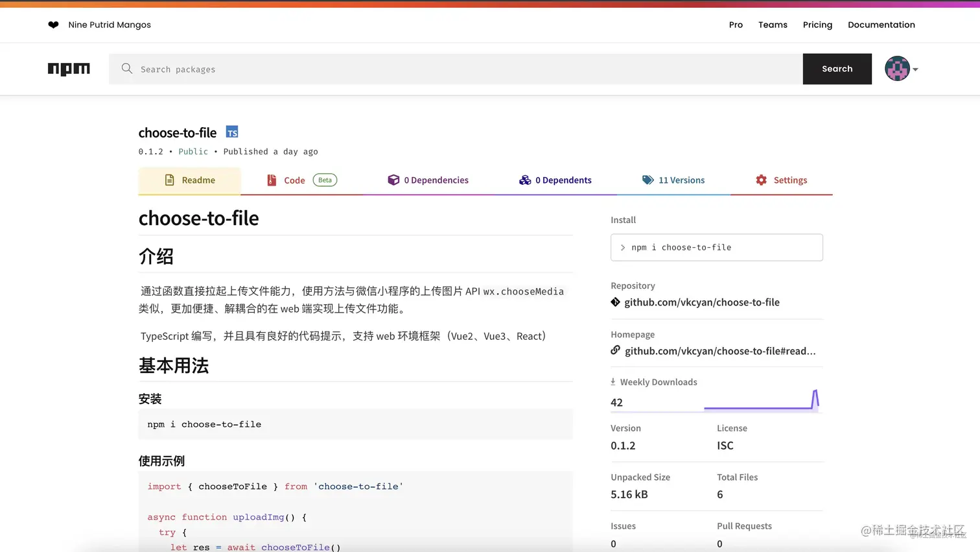Click the Readme file icon
This screenshot has width=980, height=552.
pos(170,180)
